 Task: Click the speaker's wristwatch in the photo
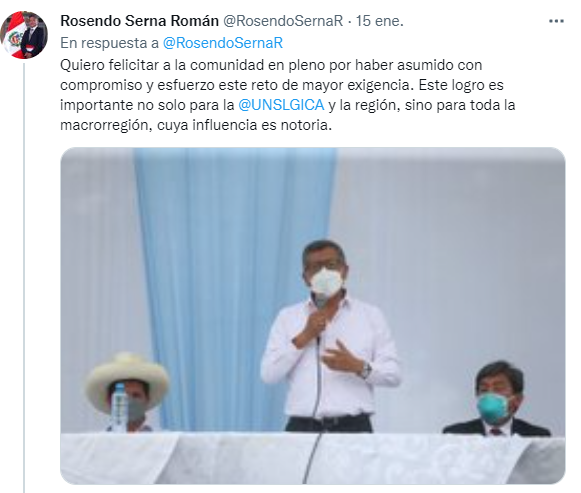click(366, 370)
